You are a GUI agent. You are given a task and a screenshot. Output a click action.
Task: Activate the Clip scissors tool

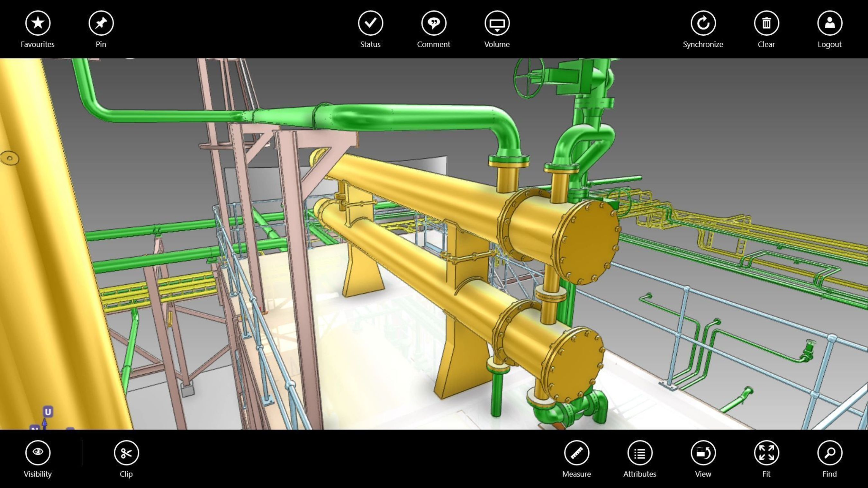point(126,453)
